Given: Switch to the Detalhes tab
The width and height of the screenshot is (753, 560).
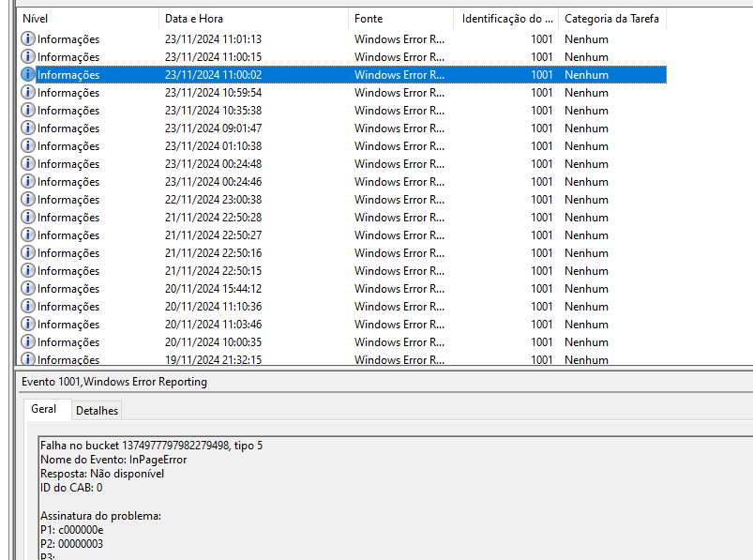Looking at the screenshot, I should (97, 411).
